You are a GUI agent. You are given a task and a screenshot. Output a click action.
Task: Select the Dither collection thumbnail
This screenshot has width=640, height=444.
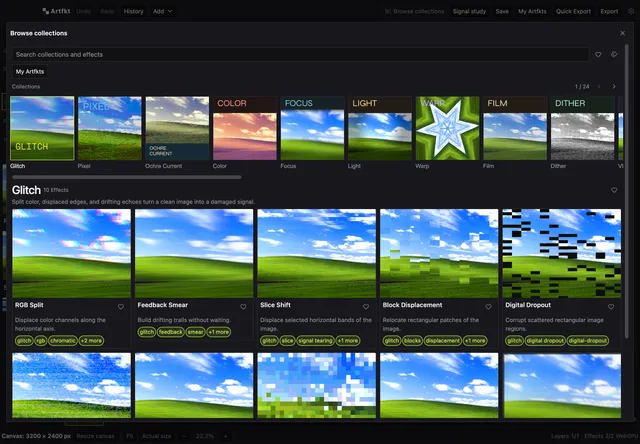point(582,128)
